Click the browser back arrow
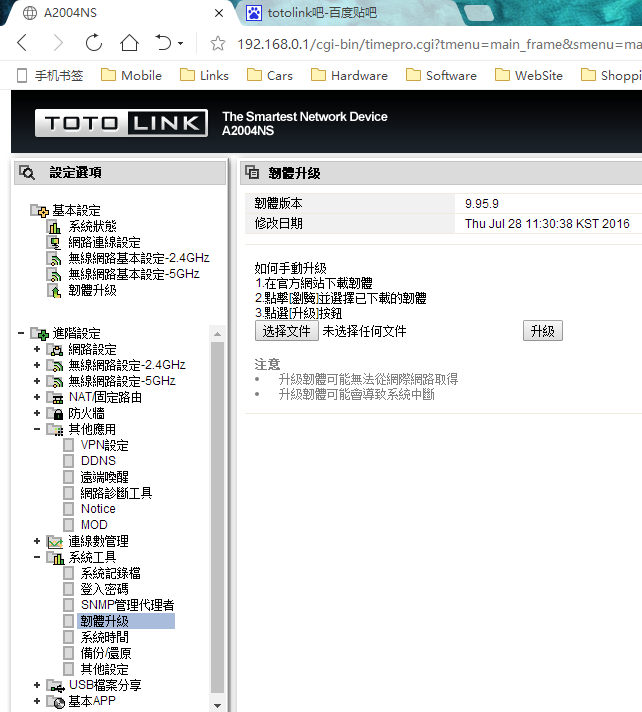The width and height of the screenshot is (642, 712). pyautogui.click(x=22, y=44)
